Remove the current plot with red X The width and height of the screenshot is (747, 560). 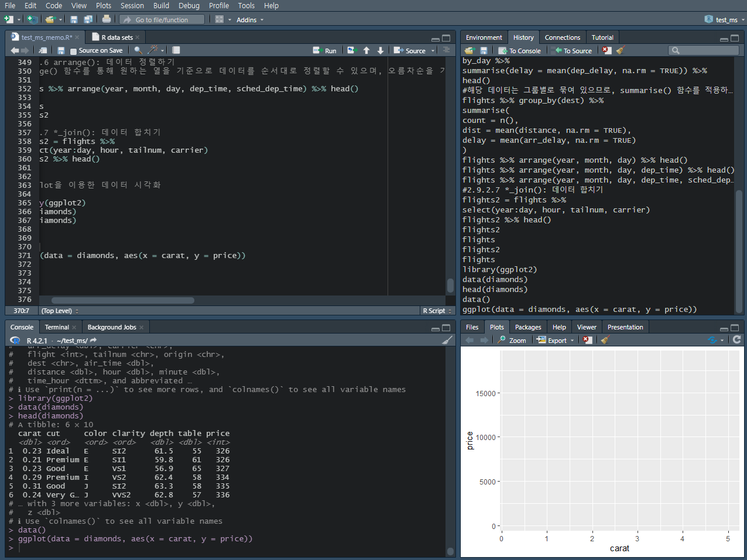pyautogui.click(x=587, y=339)
